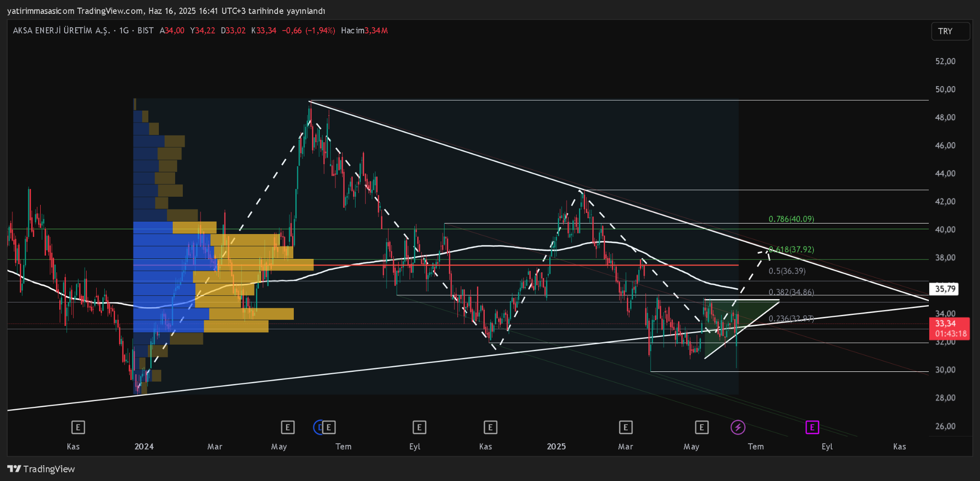
Task: Click the 40,00 price axis label
Action: [x=945, y=230]
